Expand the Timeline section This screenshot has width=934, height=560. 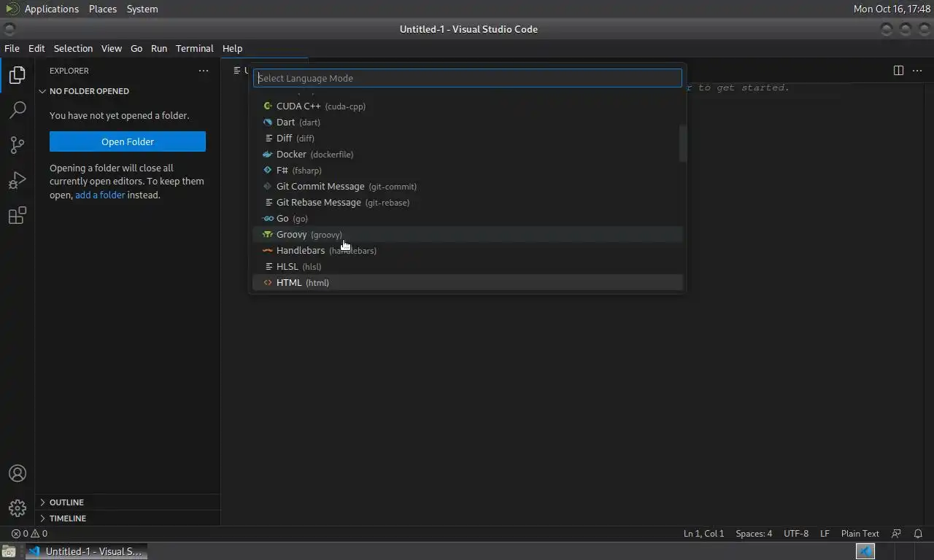coord(128,518)
